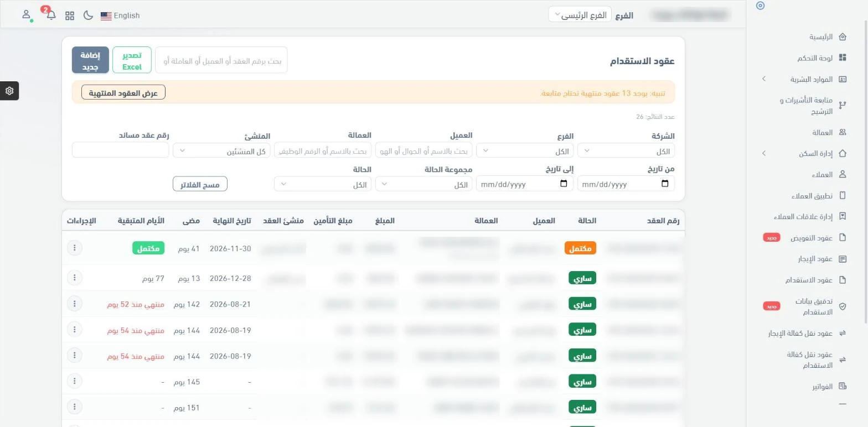Click the تطبيق العملاء phone icon
Image resolution: width=868 pixels, height=427 pixels.
[x=843, y=195]
